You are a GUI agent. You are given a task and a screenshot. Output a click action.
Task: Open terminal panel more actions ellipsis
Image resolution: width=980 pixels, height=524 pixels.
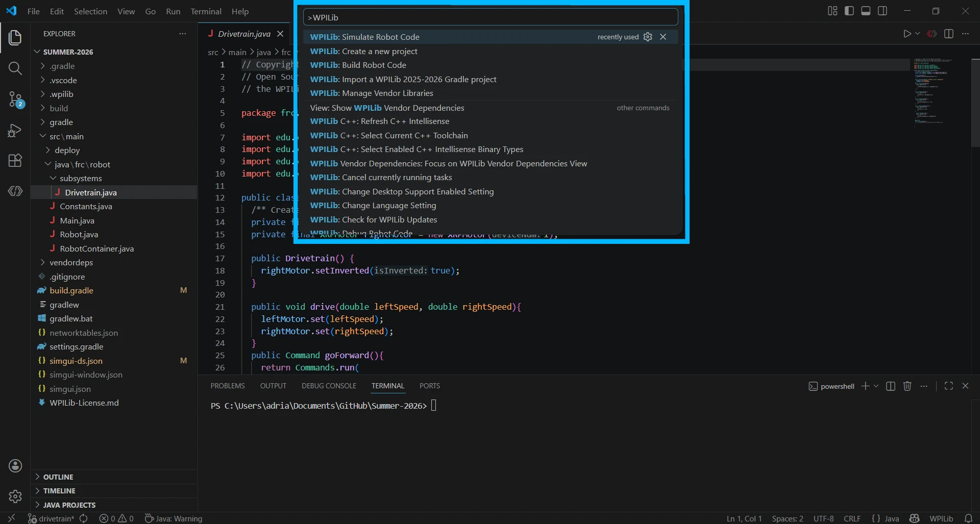pyautogui.click(x=924, y=386)
